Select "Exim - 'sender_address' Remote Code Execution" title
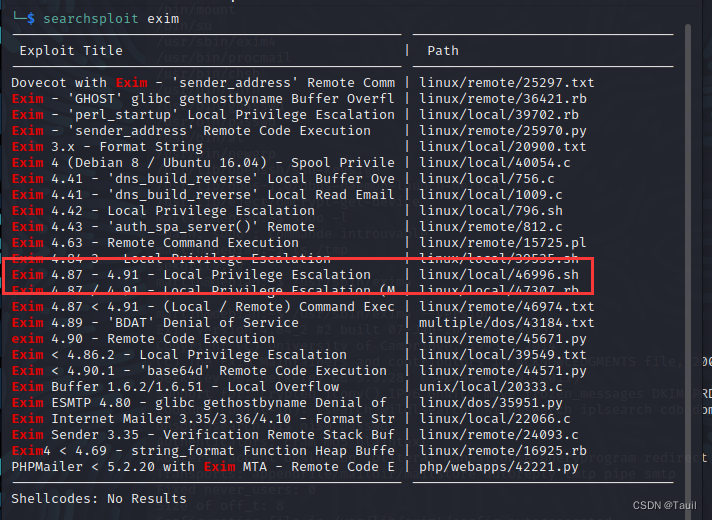 coord(191,131)
